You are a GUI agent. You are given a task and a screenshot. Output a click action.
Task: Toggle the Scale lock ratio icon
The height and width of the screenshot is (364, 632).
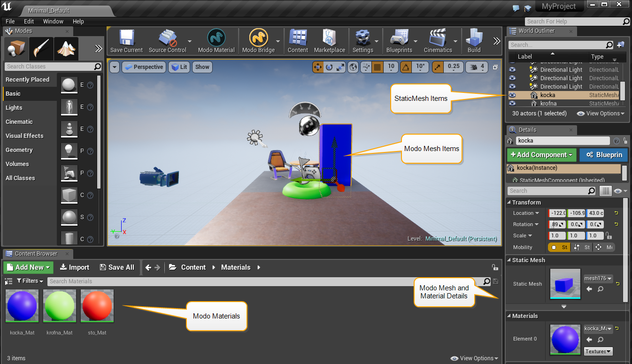(x=609, y=236)
